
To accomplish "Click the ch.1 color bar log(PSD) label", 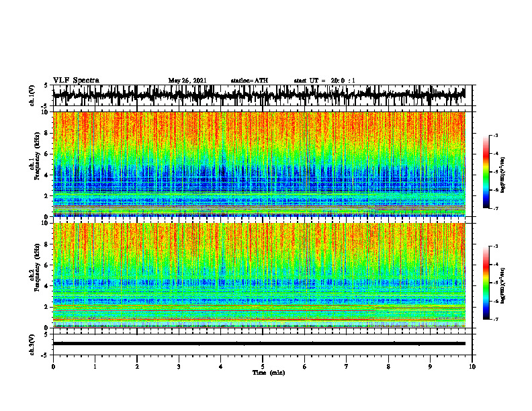I will (503, 175).
